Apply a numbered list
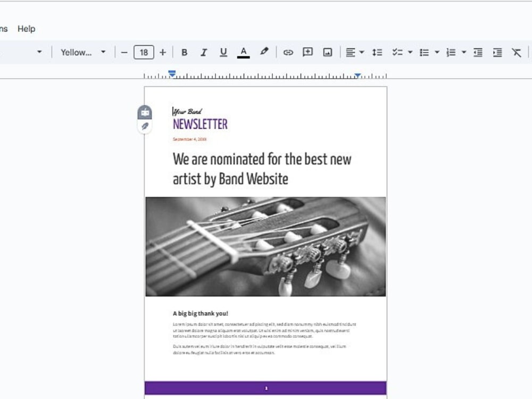532x399 pixels. (451, 53)
